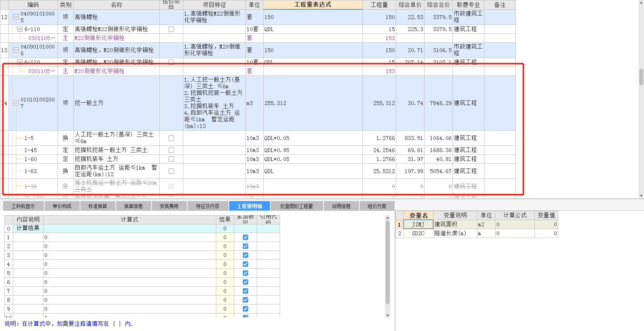
Task: Collapse row 12 高强螺栓 tree node
Action: (16, 17)
